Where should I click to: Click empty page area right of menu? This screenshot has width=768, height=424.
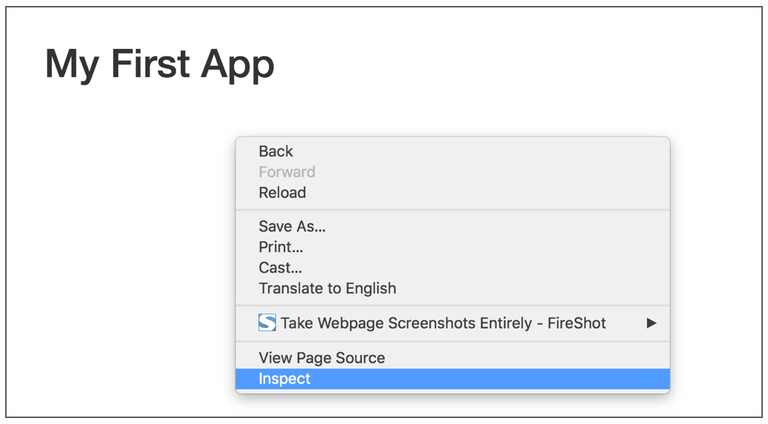tap(715, 260)
